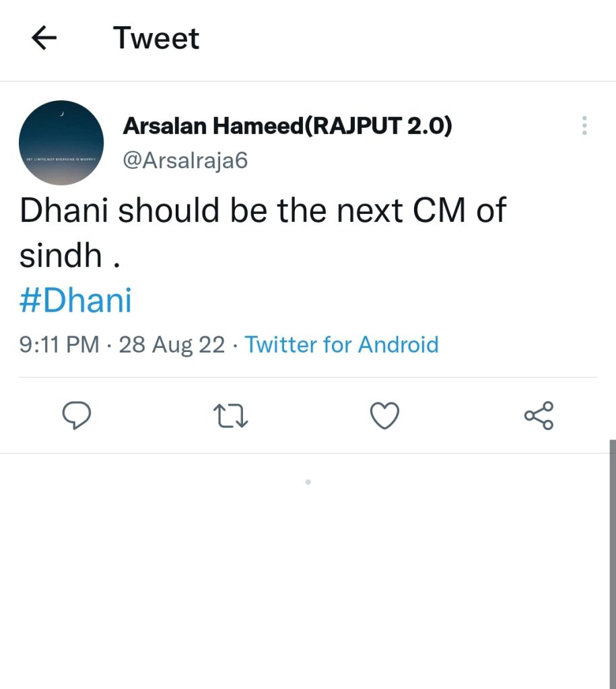Image resolution: width=616 pixels, height=689 pixels.
Task: Open the #Dhani hashtag link
Action: tap(75, 300)
